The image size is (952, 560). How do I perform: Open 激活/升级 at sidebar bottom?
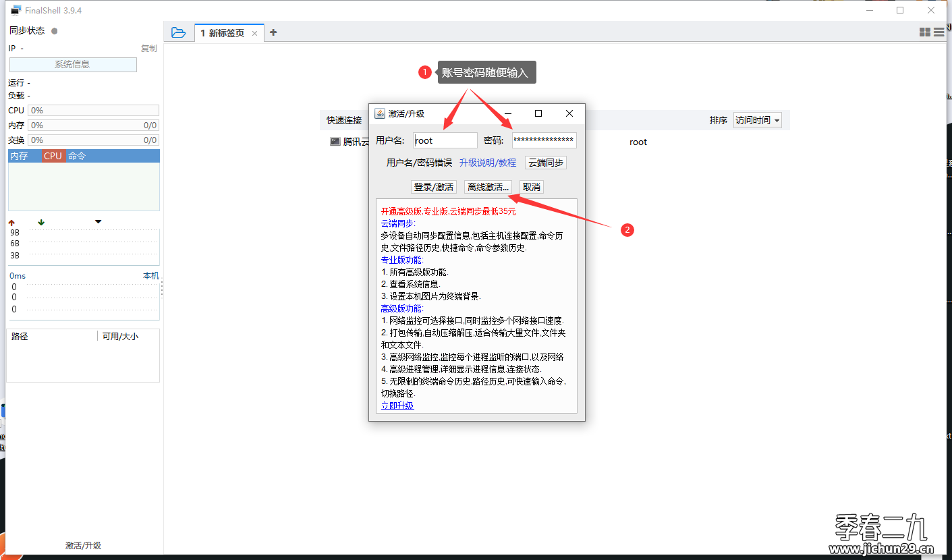click(83, 545)
